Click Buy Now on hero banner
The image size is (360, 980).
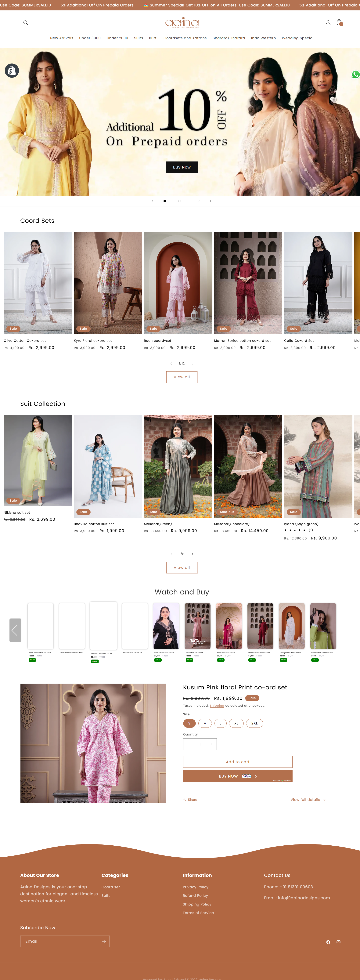coord(182,167)
